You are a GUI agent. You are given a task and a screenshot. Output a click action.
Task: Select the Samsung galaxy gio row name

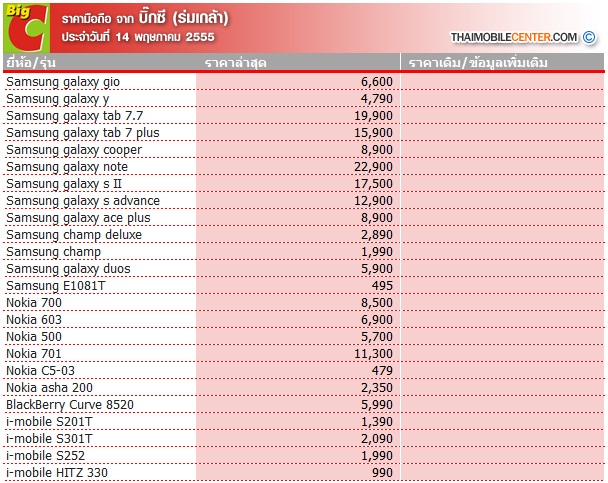pos(63,82)
